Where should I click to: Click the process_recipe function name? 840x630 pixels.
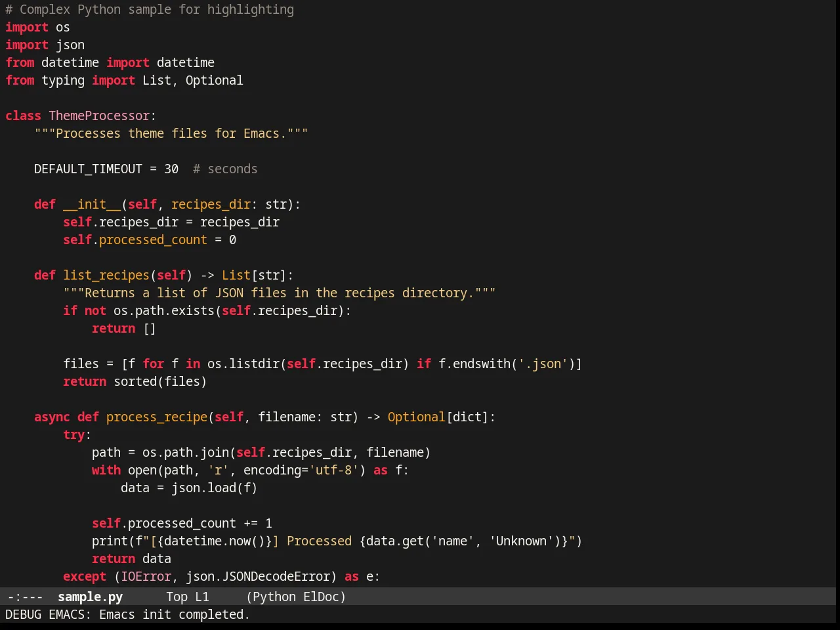coord(157,417)
